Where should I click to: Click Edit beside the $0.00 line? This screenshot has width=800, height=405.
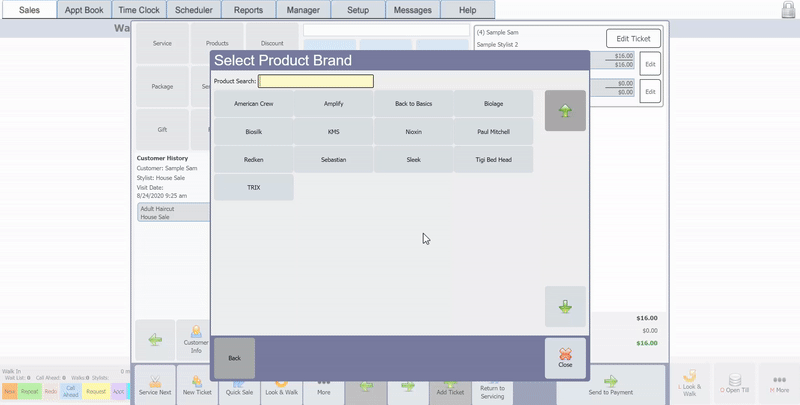coord(650,92)
